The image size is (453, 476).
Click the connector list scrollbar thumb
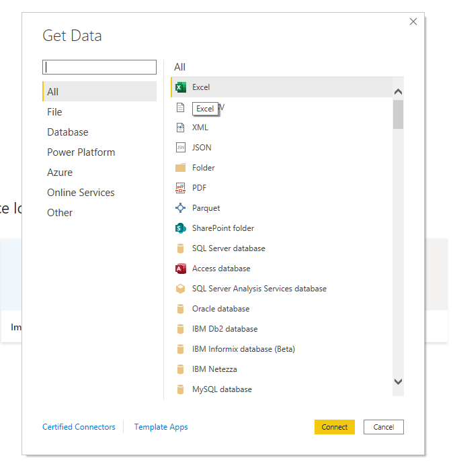pos(398,114)
